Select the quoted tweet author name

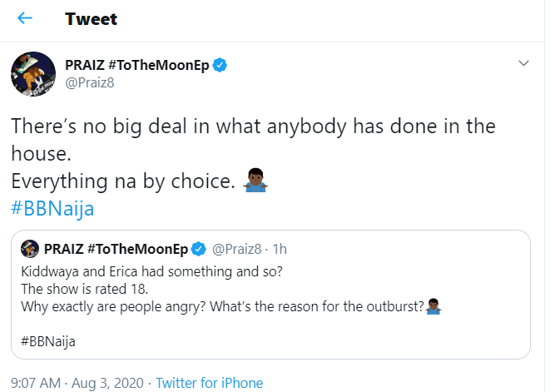pyautogui.click(x=115, y=248)
